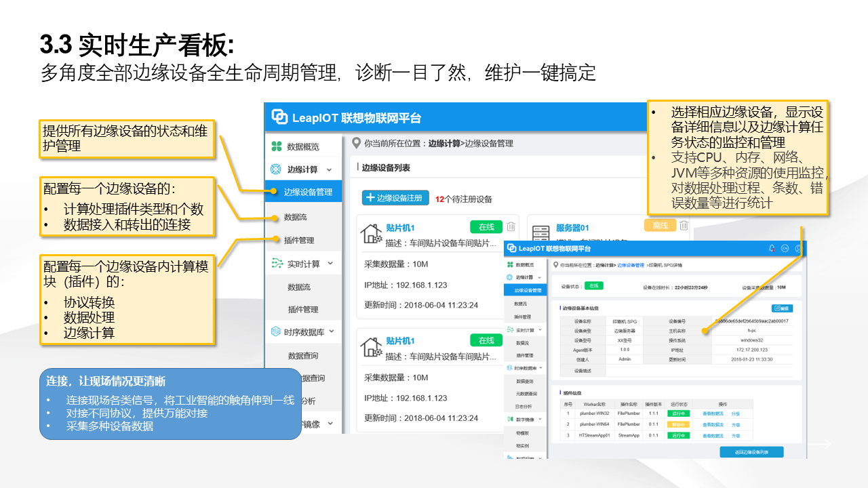Click 返回边缘设备列表 button
This screenshot has width=868, height=488.
(x=752, y=452)
